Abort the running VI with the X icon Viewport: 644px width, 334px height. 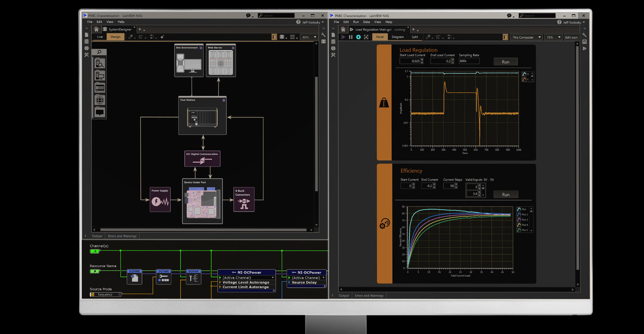point(358,37)
